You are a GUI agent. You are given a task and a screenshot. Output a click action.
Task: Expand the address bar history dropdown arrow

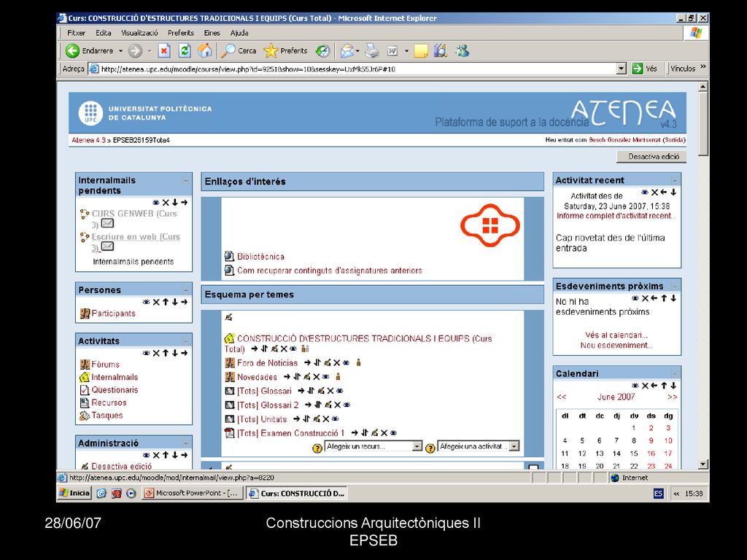tap(622, 69)
